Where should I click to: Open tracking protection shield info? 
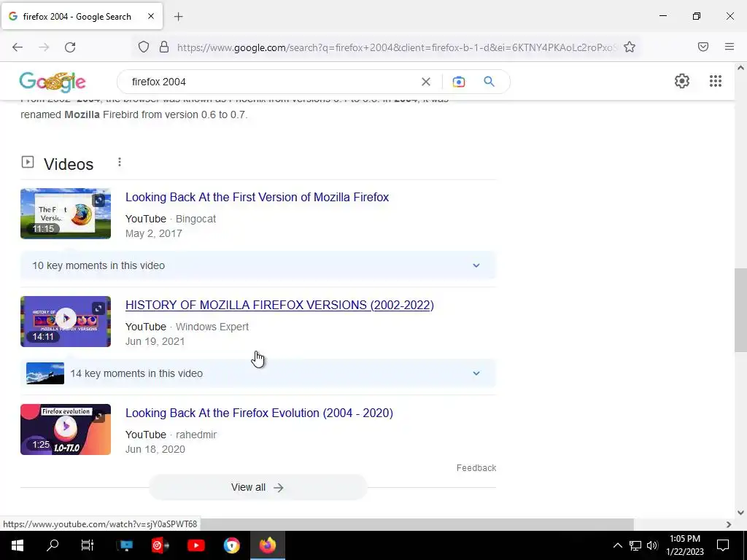coord(144,47)
